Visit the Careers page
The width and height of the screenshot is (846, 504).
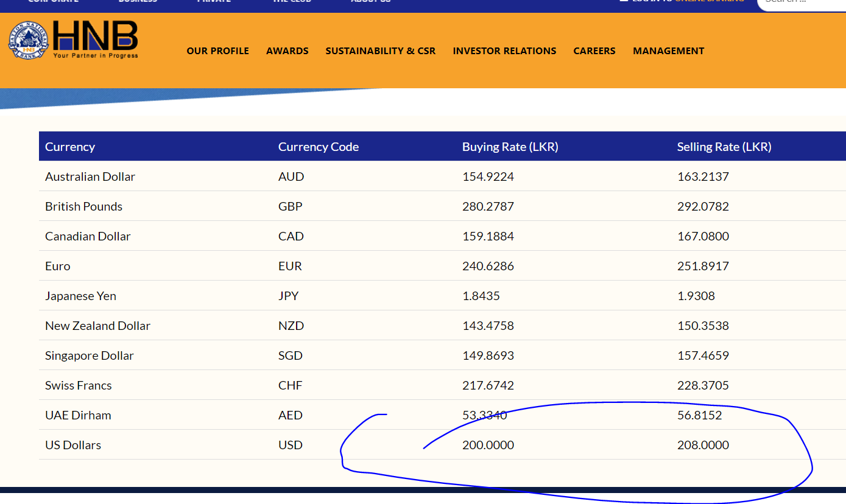[594, 51]
